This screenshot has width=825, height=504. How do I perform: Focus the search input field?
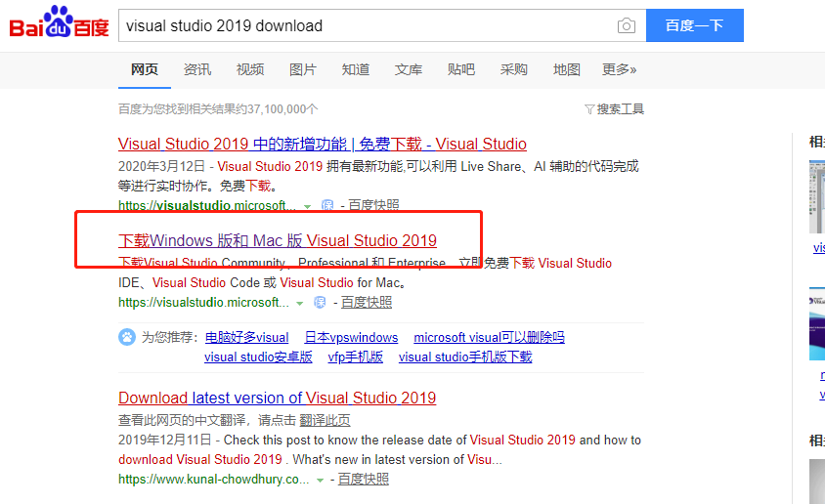369,25
